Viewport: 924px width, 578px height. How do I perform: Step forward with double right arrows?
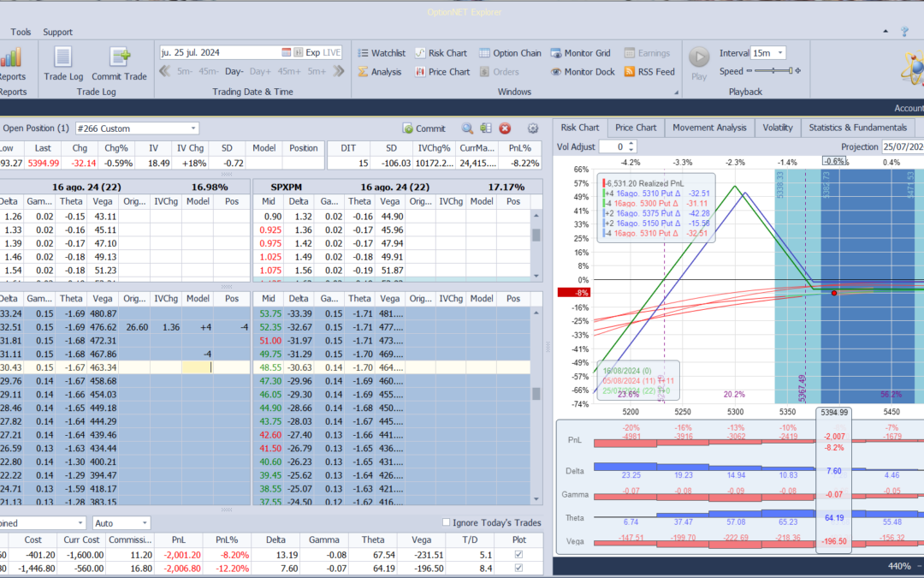338,71
